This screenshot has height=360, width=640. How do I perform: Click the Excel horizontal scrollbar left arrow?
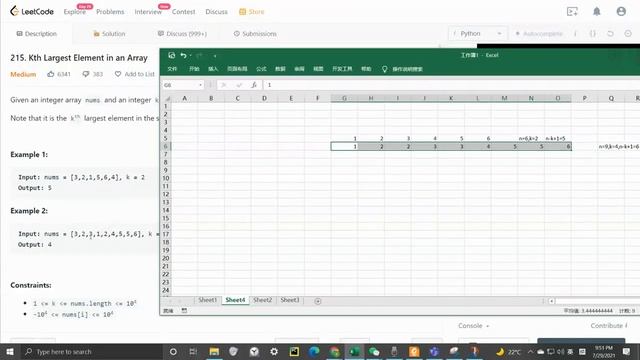(x=551, y=301)
